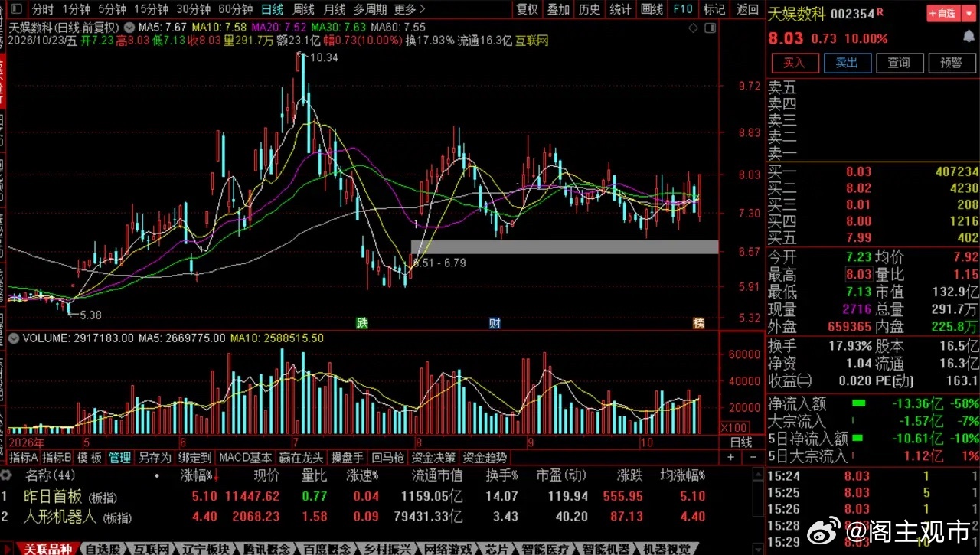Toggle the right panel layout icon
This screenshot has width=980, height=555.
(710, 28)
